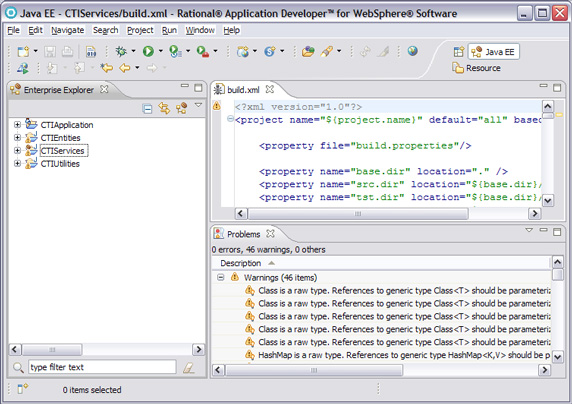Click the Problems view scroll down arrow

[x=557, y=357]
